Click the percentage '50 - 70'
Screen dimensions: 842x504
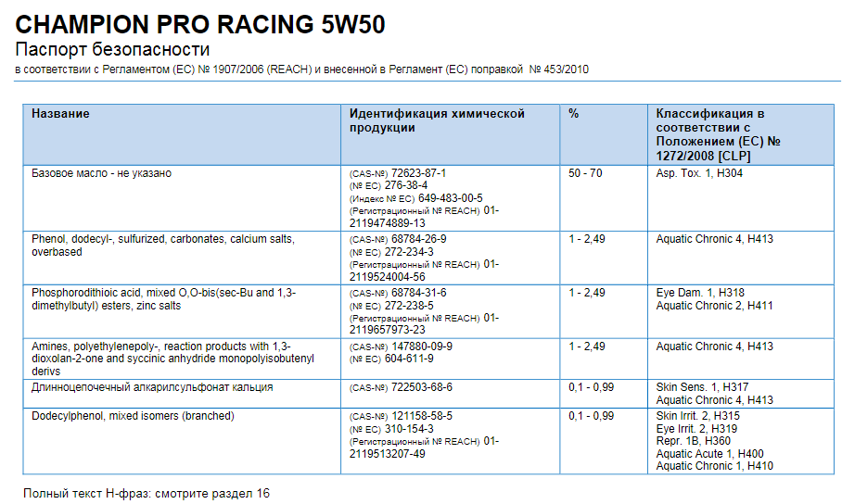(x=585, y=173)
